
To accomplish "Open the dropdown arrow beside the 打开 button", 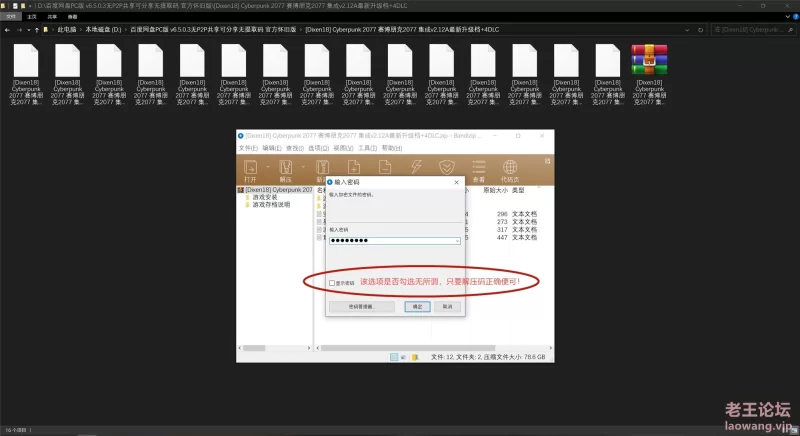I will coord(267,167).
